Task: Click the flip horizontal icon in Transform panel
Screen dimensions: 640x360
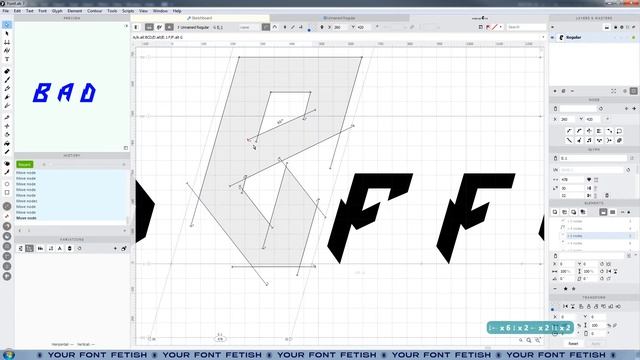Action: (x=565, y=306)
